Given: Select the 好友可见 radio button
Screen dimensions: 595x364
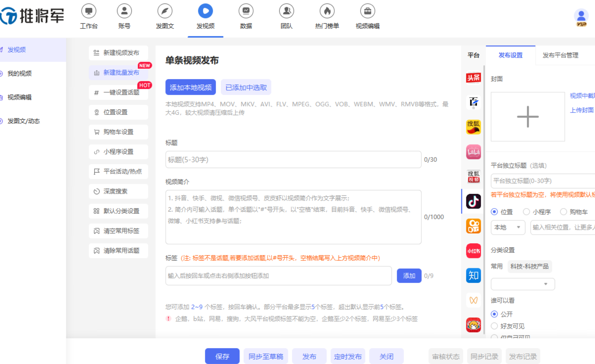Looking at the screenshot, I should point(494,326).
